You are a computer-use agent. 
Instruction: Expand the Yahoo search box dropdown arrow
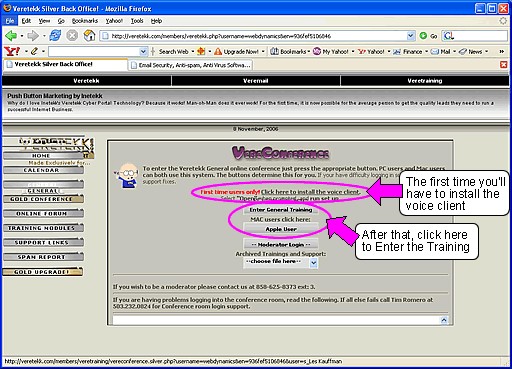coord(143,52)
